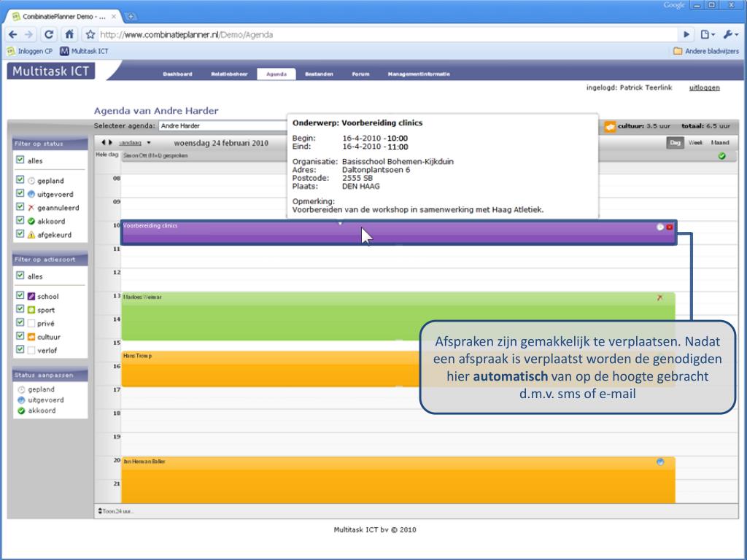Open the date picker arrow beside vandaag
The height and width of the screenshot is (560, 747).
click(149, 143)
